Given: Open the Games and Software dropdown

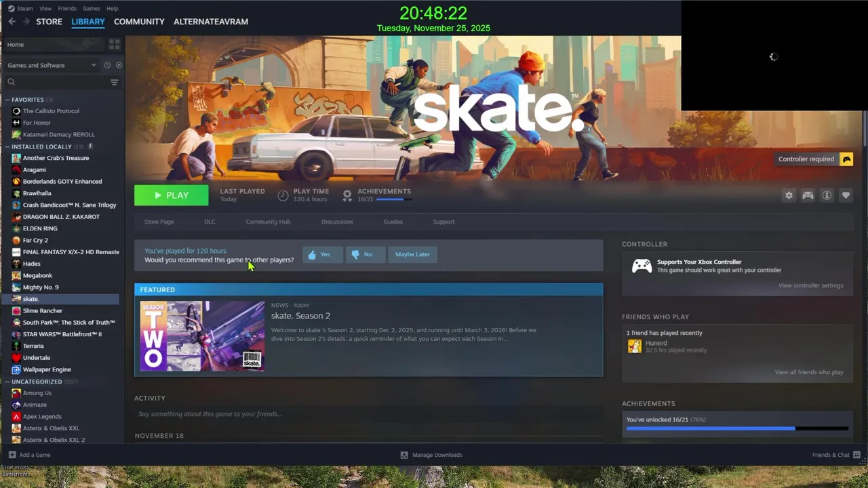Looking at the screenshot, I should [x=52, y=65].
